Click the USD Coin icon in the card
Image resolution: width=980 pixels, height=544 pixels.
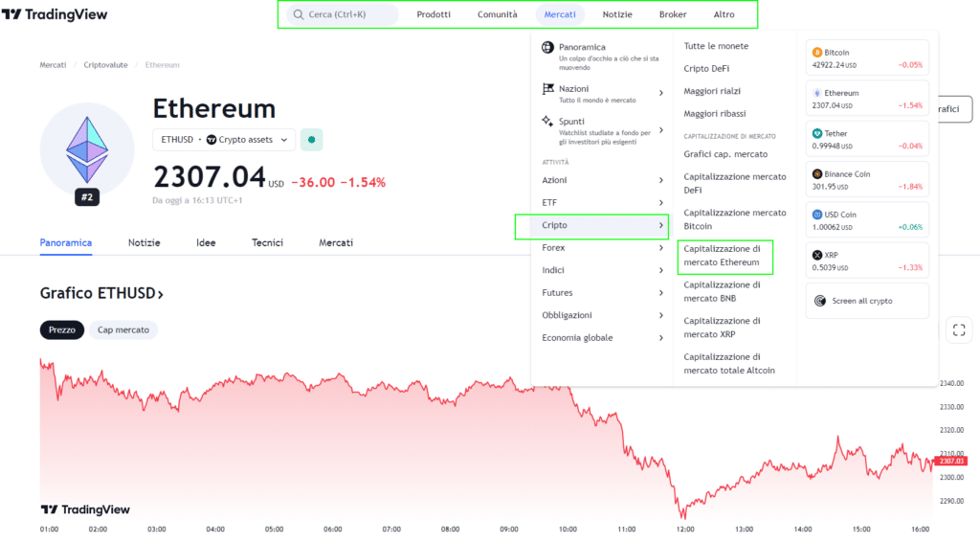(x=817, y=215)
